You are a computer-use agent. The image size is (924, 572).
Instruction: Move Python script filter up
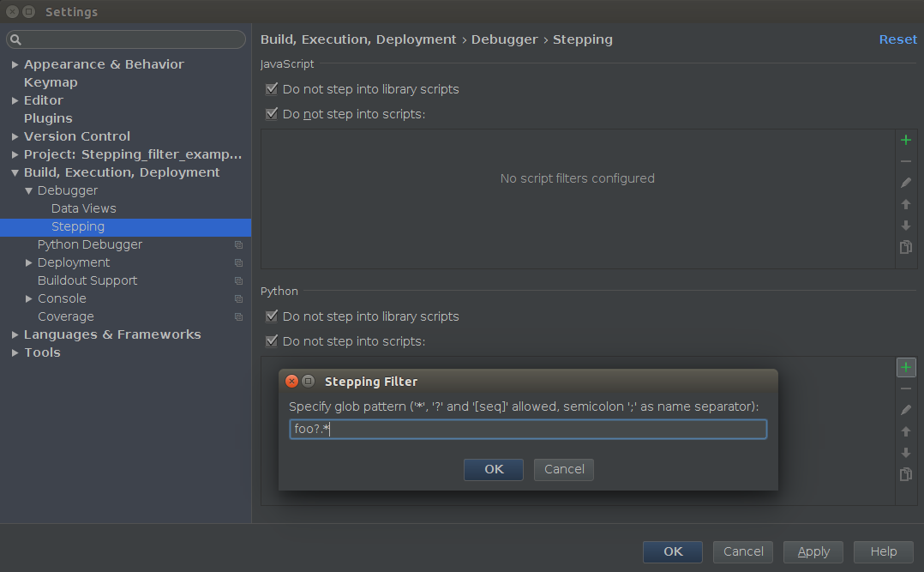[906, 431]
